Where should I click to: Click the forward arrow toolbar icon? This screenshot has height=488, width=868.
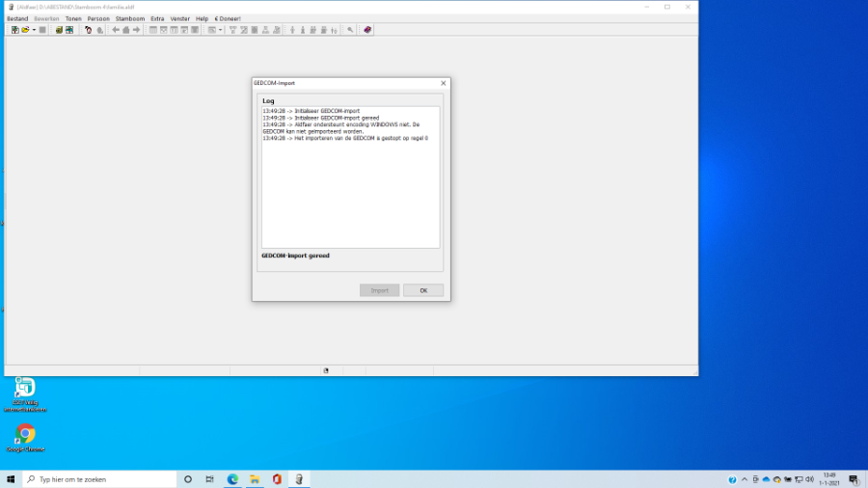point(137,30)
